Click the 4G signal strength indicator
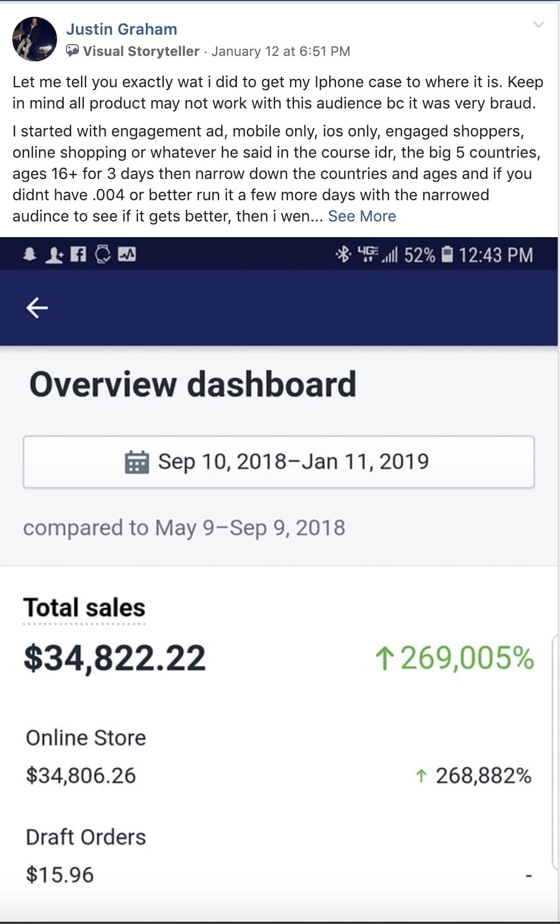This screenshot has height=924, width=560. click(377, 255)
